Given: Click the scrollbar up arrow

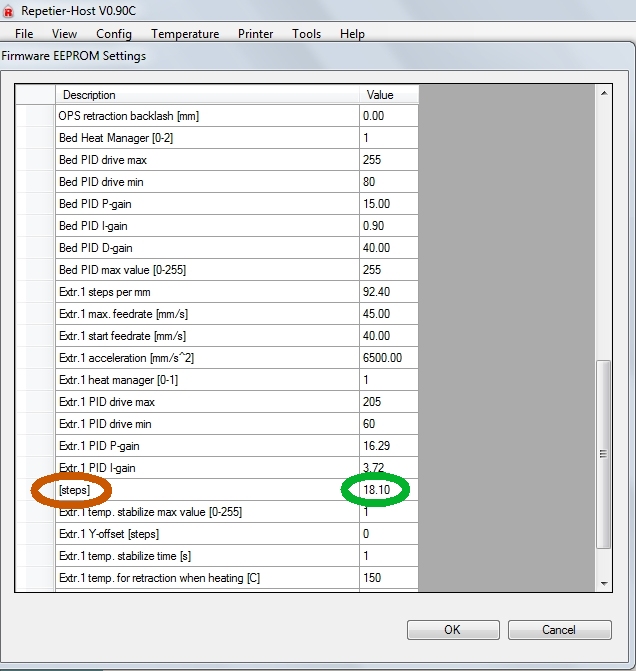Looking at the screenshot, I should 603,94.
